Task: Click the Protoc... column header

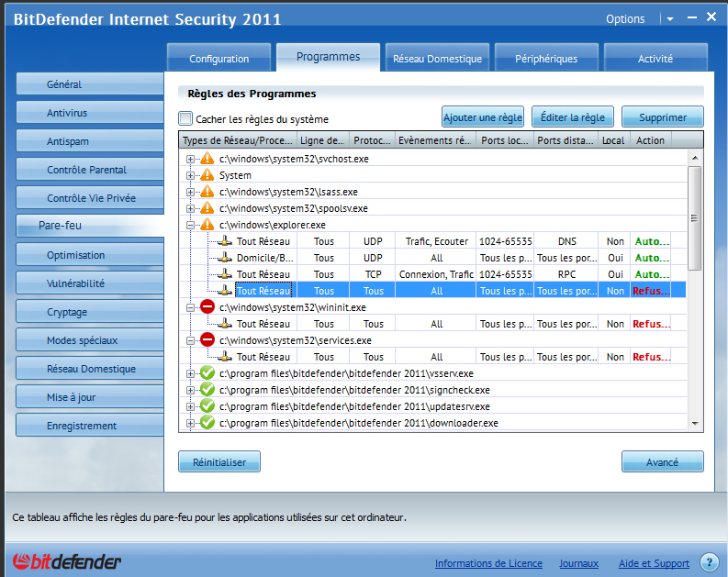Action: click(x=372, y=140)
